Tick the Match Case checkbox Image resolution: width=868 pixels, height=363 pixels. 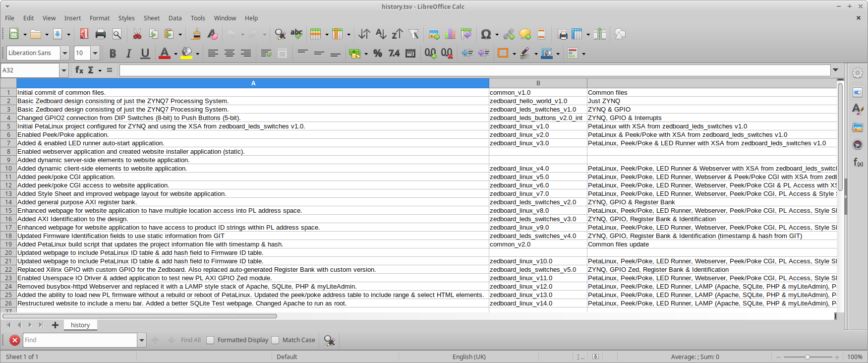pos(276,340)
